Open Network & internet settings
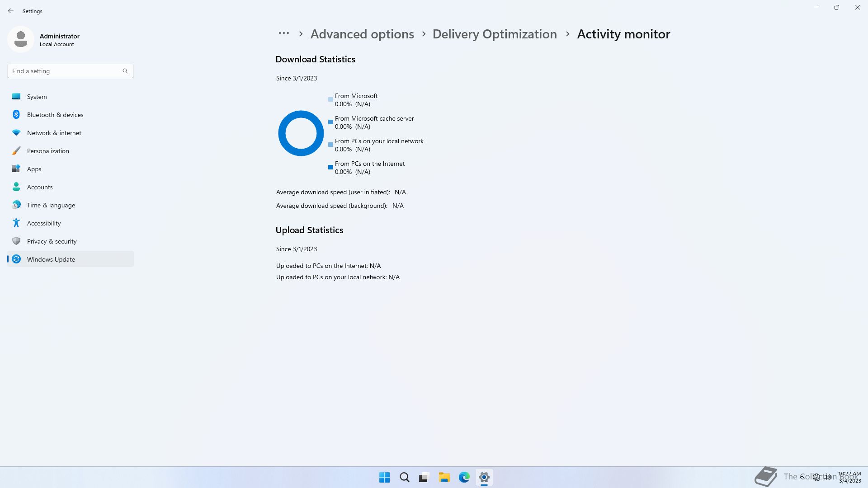Screen dimensions: 868x488 pyautogui.click(x=54, y=133)
